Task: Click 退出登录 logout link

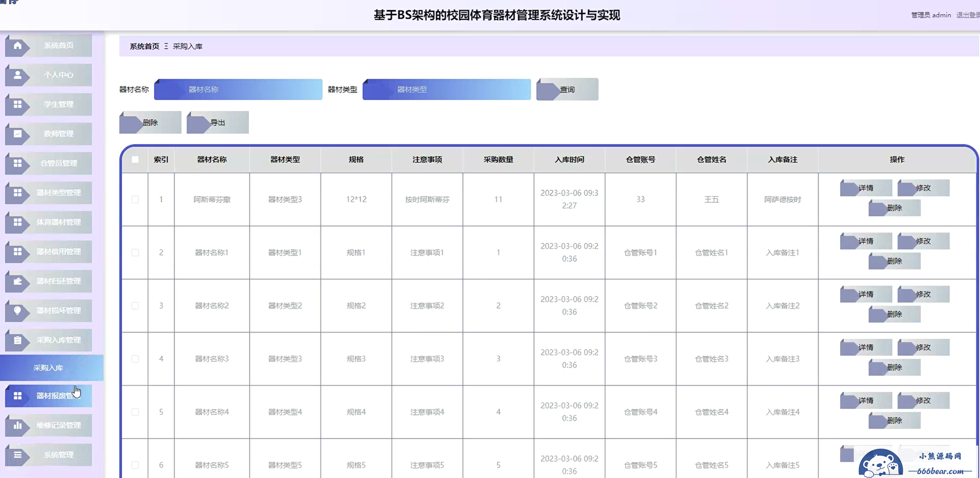Action: pyautogui.click(x=968, y=15)
